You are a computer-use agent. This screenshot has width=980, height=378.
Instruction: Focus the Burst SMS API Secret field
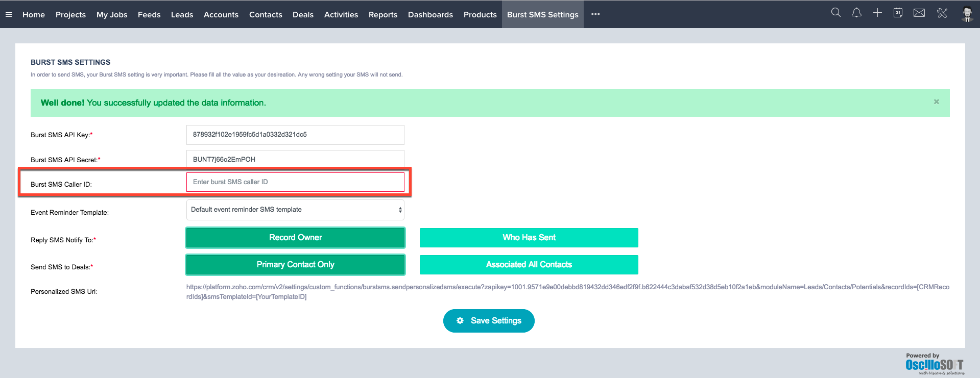295,159
